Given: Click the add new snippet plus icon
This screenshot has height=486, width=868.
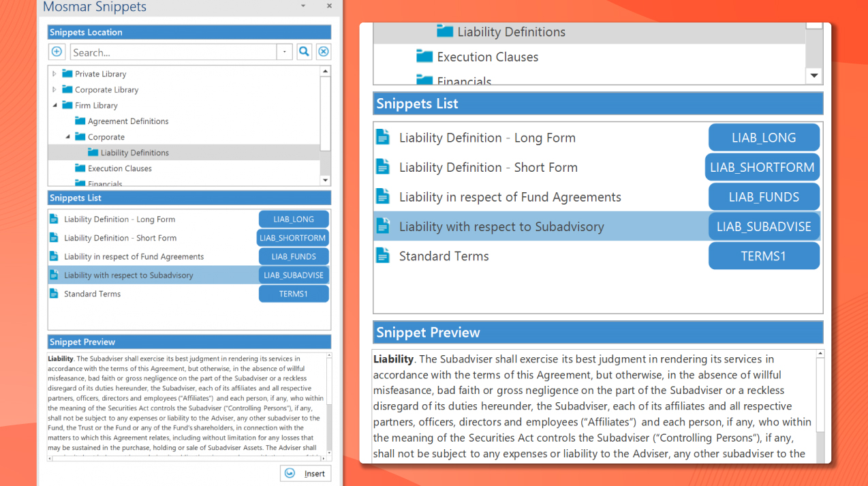Looking at the screenshot, I should click(x=57, y=52).
